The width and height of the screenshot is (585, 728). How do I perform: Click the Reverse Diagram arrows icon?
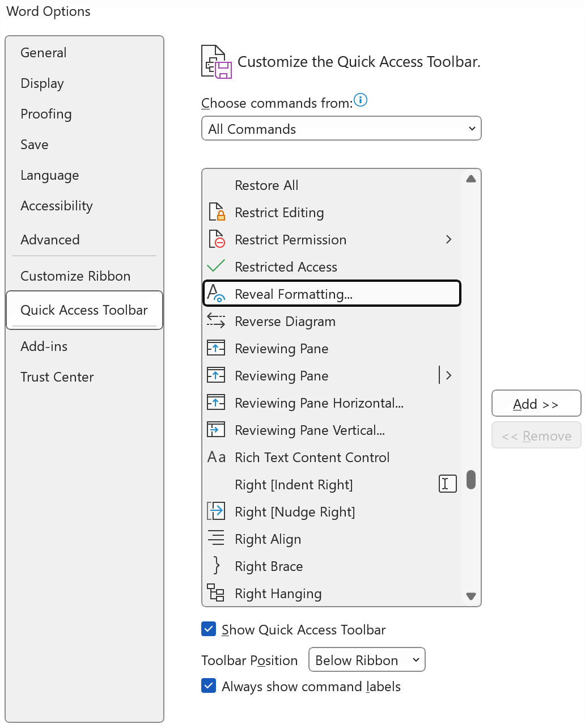click(216, 320)
